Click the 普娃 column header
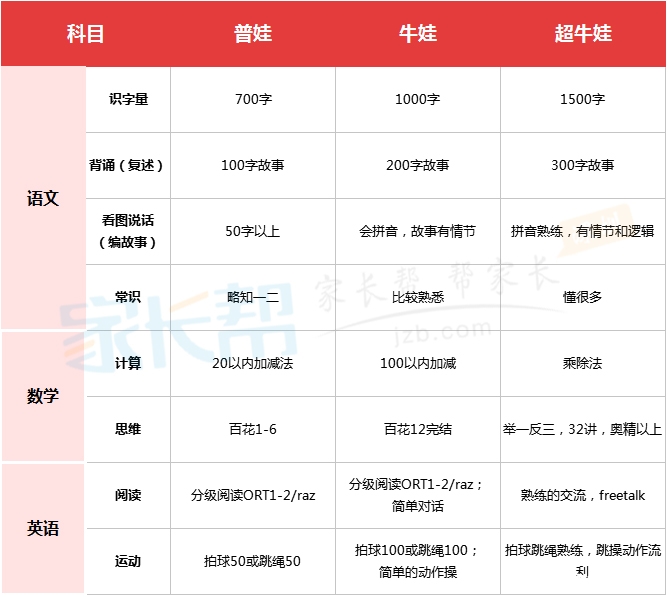The height and width of the screenshot is (597, 668). tap(253, 34)
